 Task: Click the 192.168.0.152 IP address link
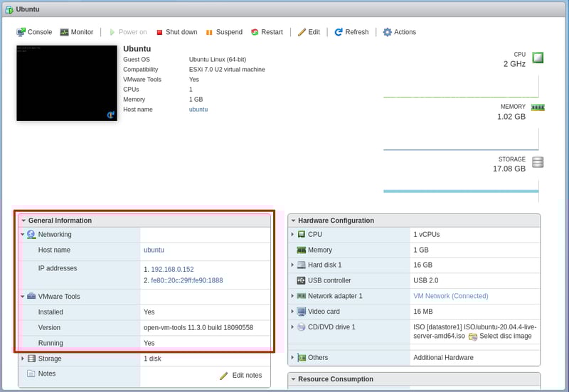coord(171,270)
